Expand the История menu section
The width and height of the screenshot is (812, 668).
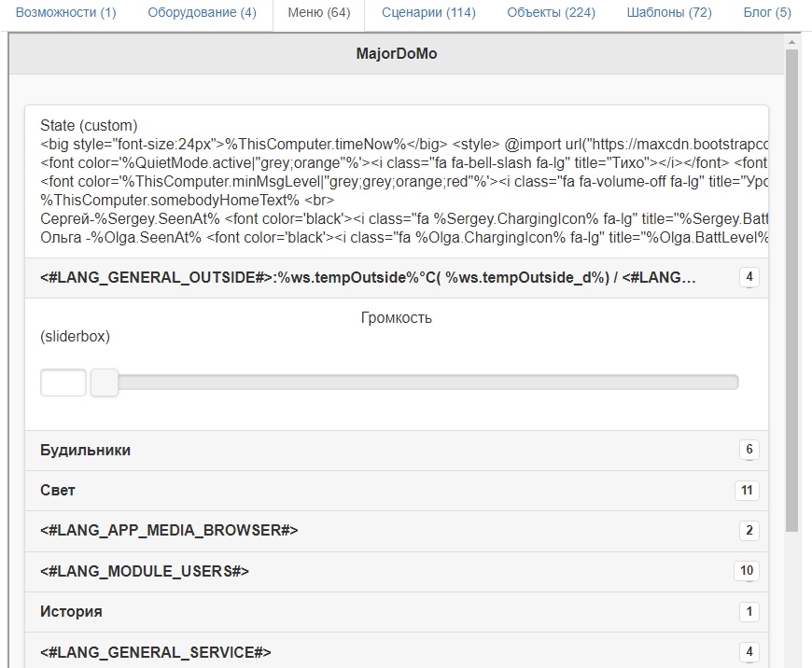coord(71,611)
